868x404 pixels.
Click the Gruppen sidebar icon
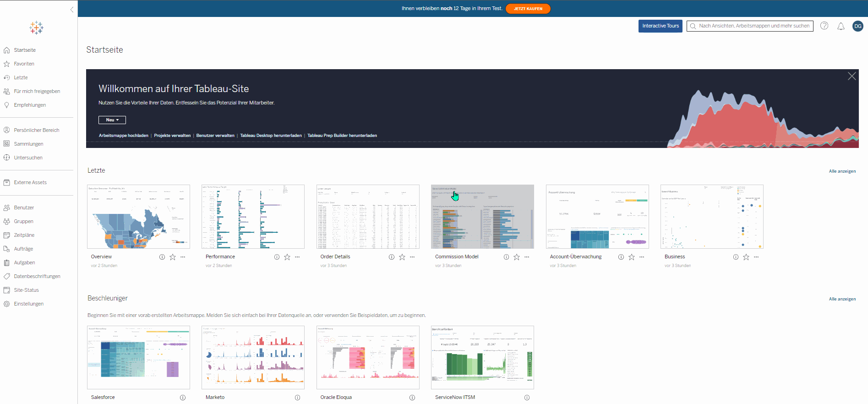coord(6,221)
